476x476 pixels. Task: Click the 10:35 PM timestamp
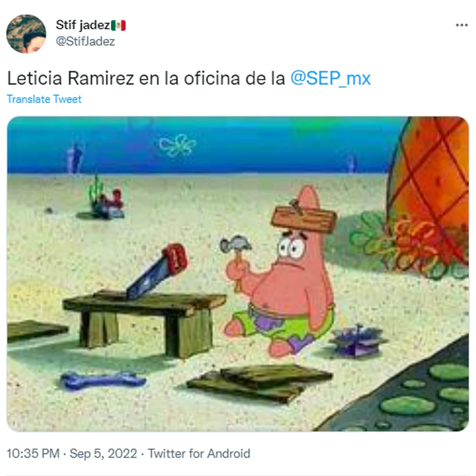coord(33,453)
